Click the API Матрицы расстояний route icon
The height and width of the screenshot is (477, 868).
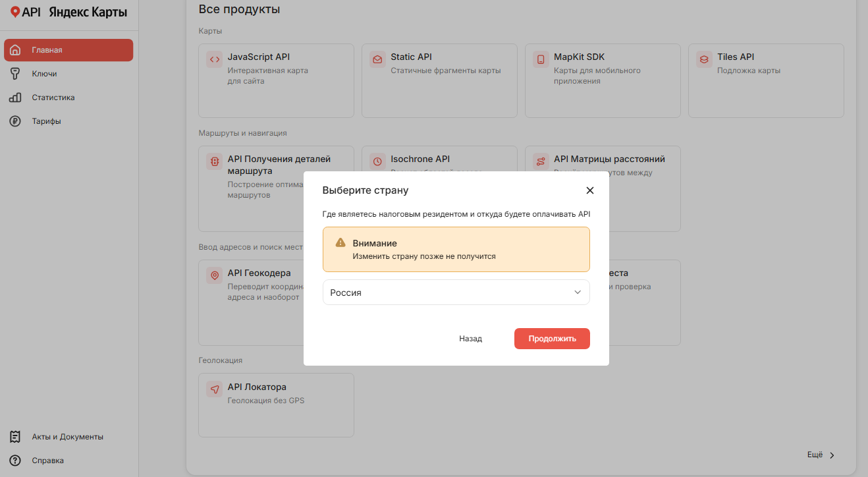541,161
